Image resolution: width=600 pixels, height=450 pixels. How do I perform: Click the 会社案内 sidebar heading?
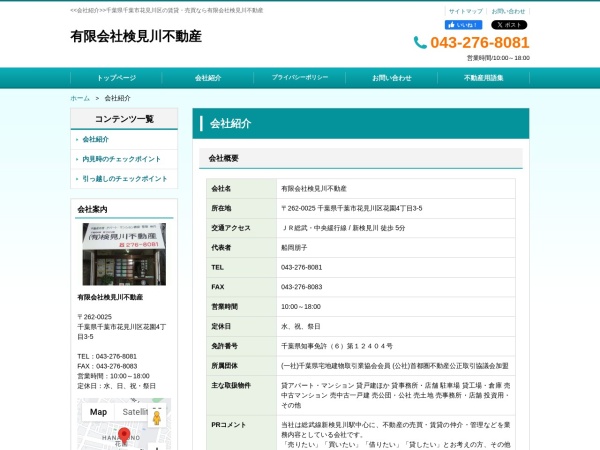pos(92,209)
